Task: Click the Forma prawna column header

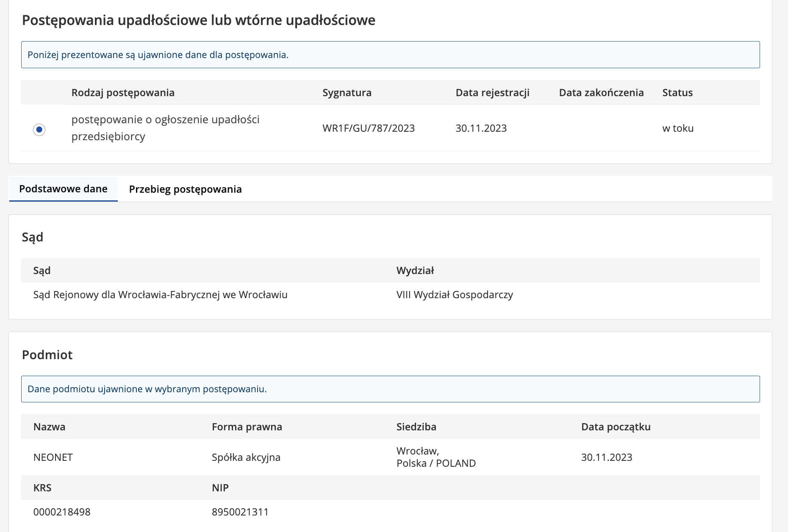Action: coord(247,427)
